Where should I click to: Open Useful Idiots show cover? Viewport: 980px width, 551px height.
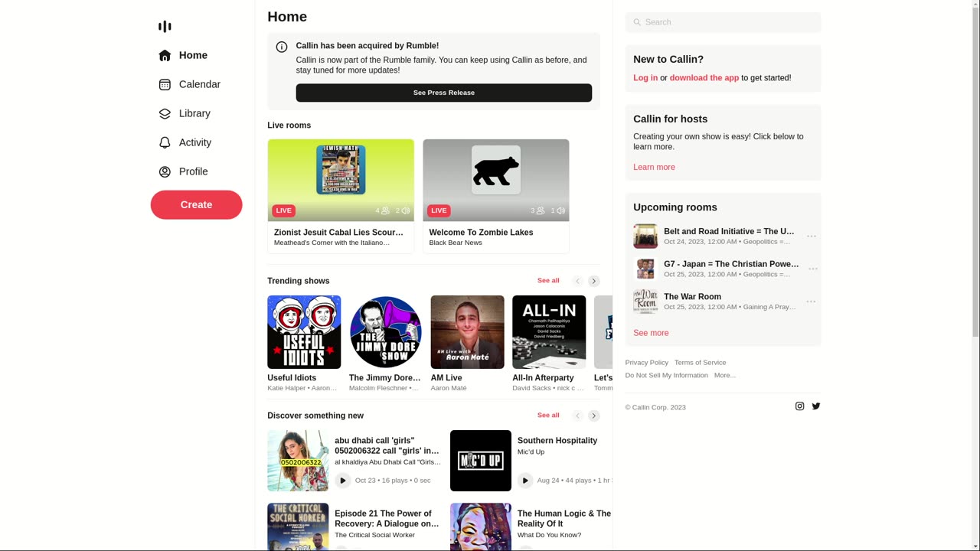pos(304,332)
